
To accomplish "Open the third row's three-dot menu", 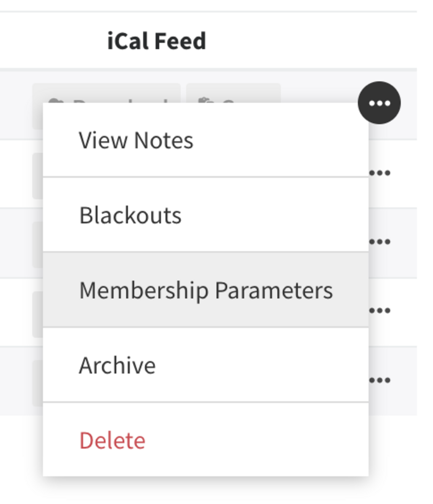I will pyautogui.click(x=379, y=241).
